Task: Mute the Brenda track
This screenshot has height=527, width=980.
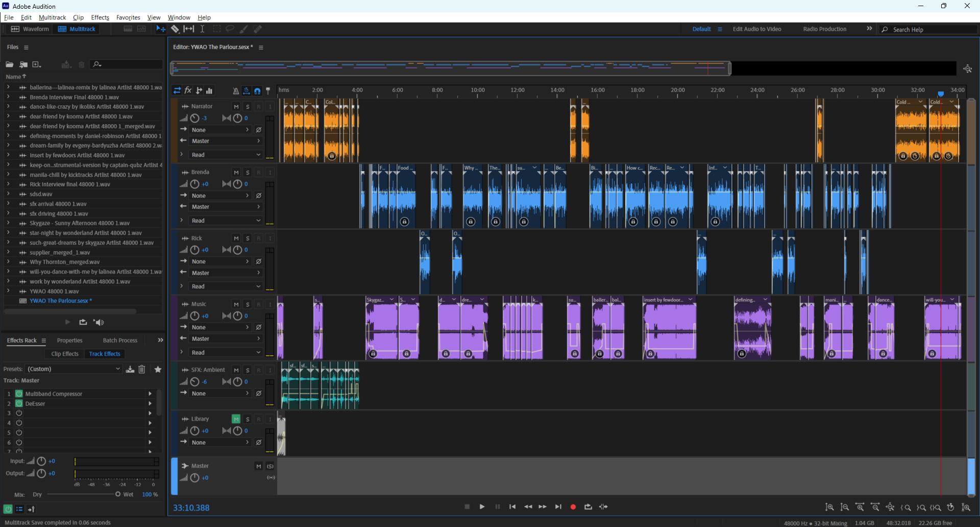Action: point(236,173)
